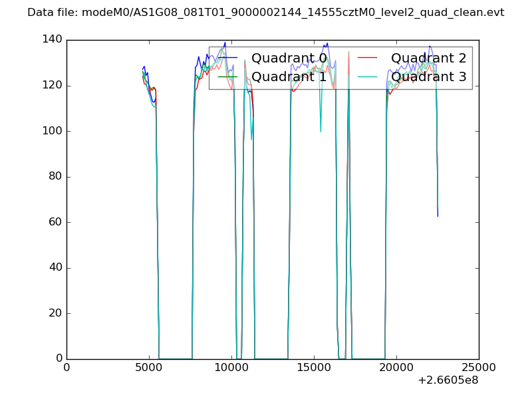Click the cyan line sample for Quadrant 3
Image resolution: width=532 pixels, height=399 pixels.
click(x=367, y=77)
